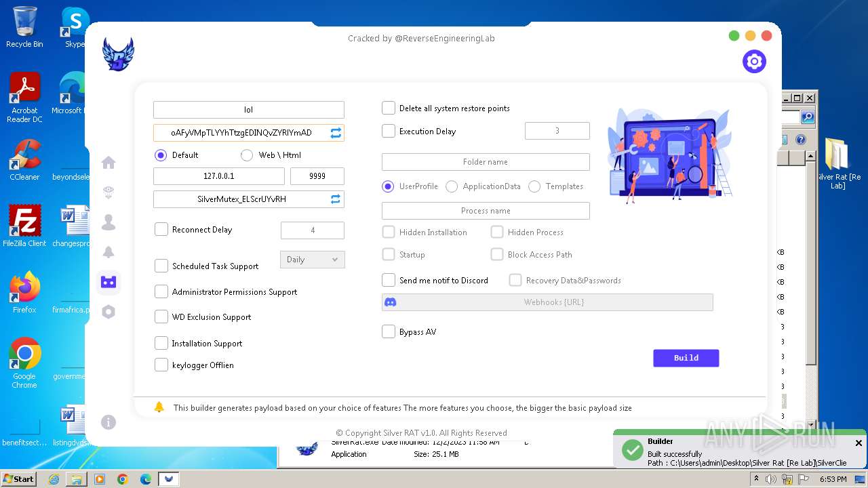Viewport: 868px width, 488px height.
Task: Open CCleaner desktop icon
Action: pos(24,160)
